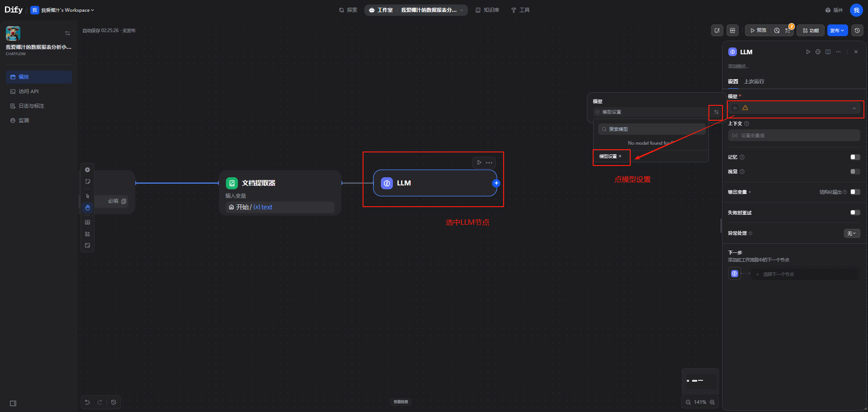Toggle the 视觉 vision switch
The height and width of the screenshot is (412, 868).
[x=855, y=172]
